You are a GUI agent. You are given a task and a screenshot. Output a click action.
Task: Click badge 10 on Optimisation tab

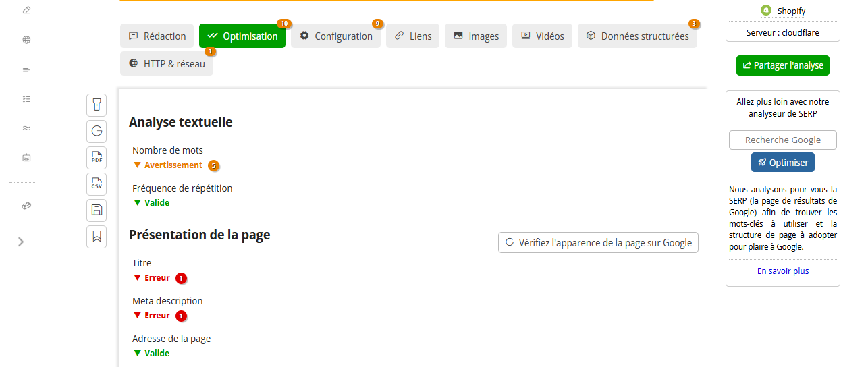click(284, 24)
